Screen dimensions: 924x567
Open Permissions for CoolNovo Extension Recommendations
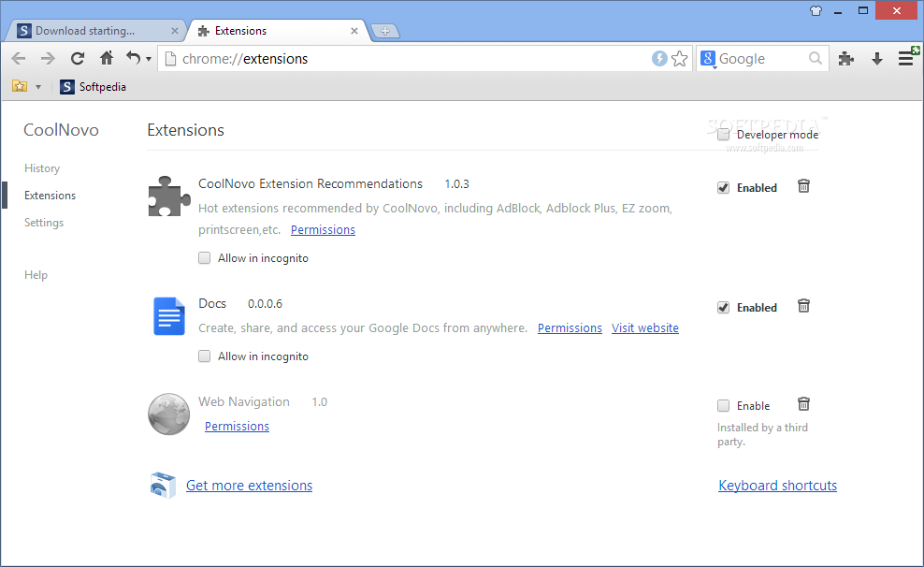point(323,230)
